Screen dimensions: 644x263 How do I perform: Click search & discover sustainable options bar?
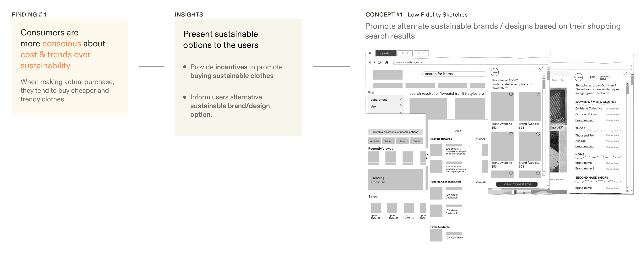395,132
